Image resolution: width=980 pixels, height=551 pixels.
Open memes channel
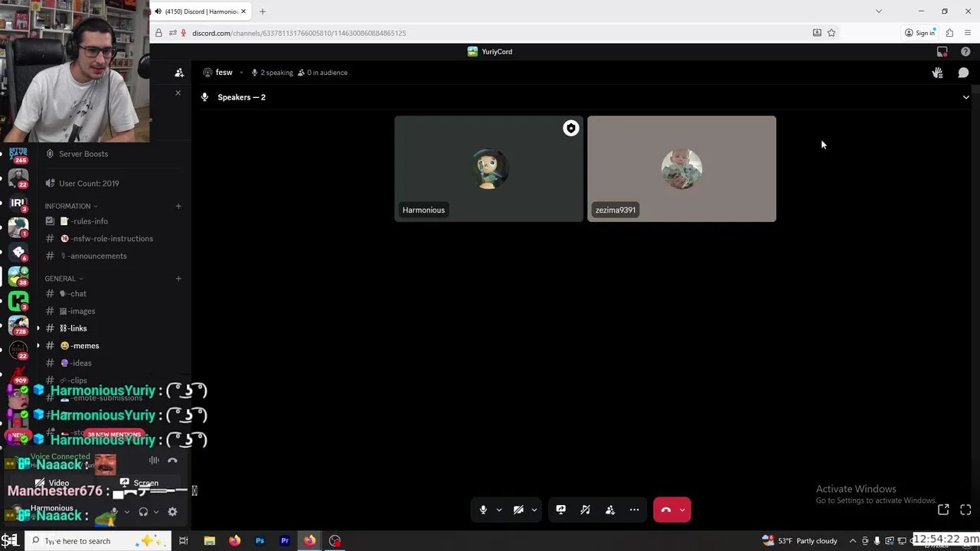pos(80,346)
